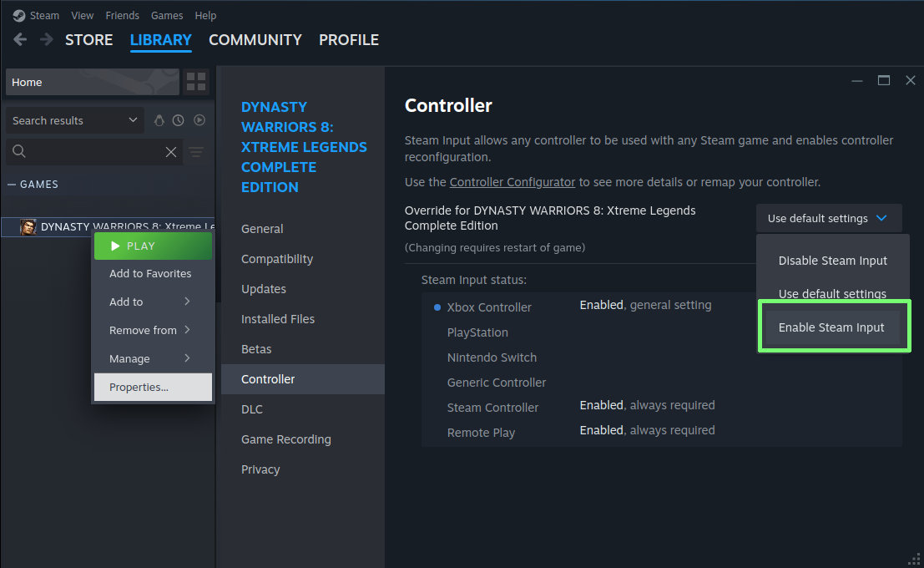Choose Disable Steam Input option
The height and width of the screenshot is (568, 924).
pos(833,261)
